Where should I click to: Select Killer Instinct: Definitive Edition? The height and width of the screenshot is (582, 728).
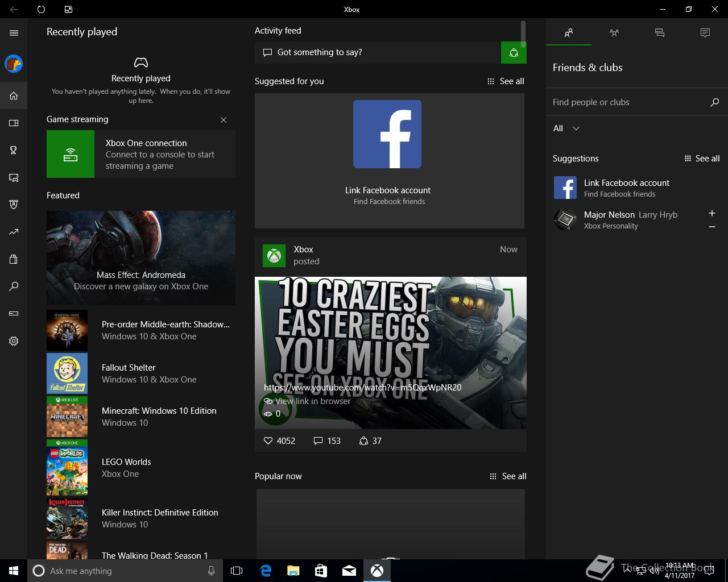point(141,518)
